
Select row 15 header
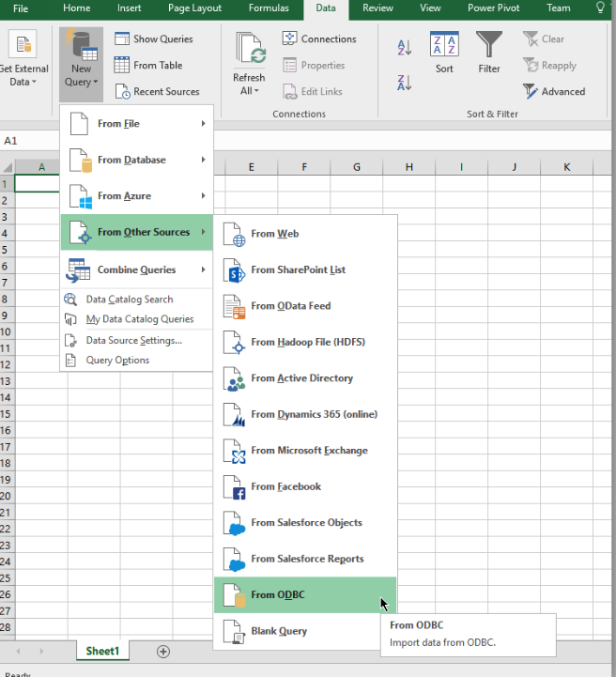(7, 414)
